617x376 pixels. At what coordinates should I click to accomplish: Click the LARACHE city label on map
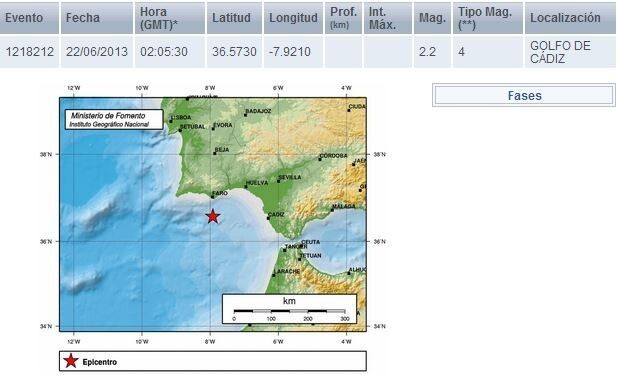pos(287,271)
